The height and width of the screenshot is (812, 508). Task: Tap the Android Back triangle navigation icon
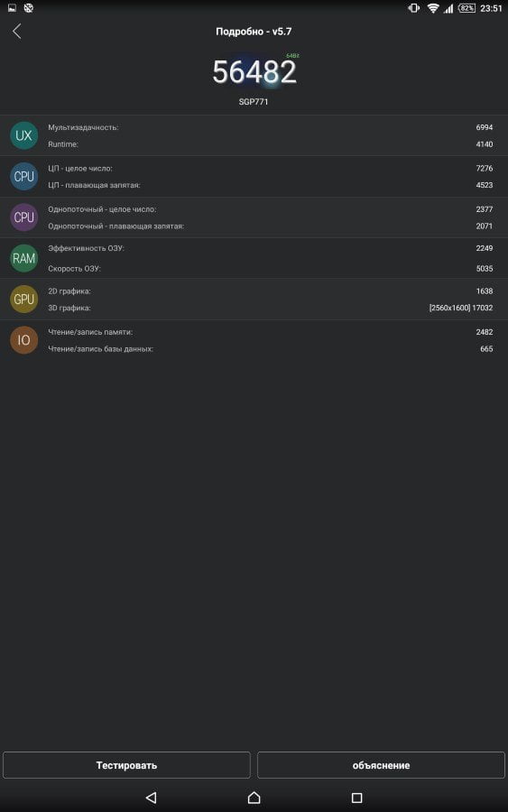pos(152,798)
